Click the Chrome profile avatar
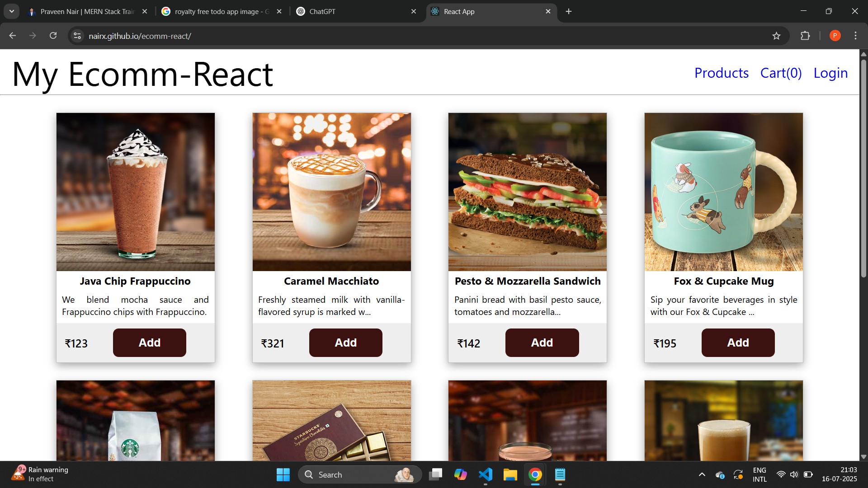 [835, 36]
